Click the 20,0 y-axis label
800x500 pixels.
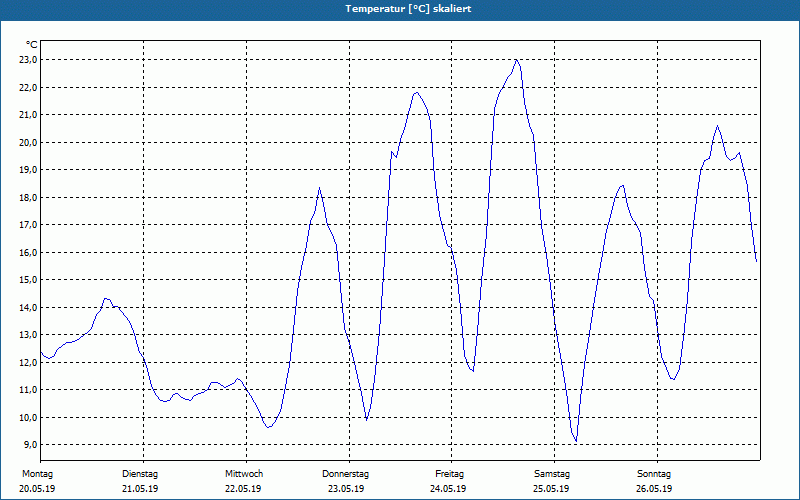point(29,142)
